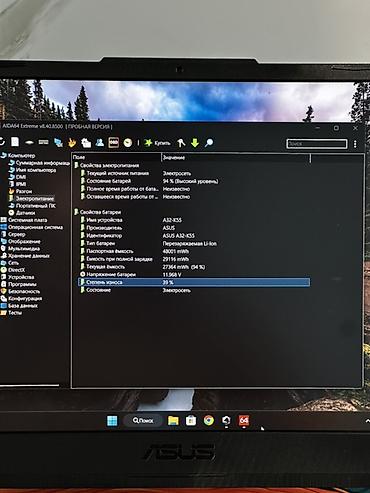Open Программы category in tree
Image resolution: width=370 pixels, height=493 pixels.
click(18, 284)
